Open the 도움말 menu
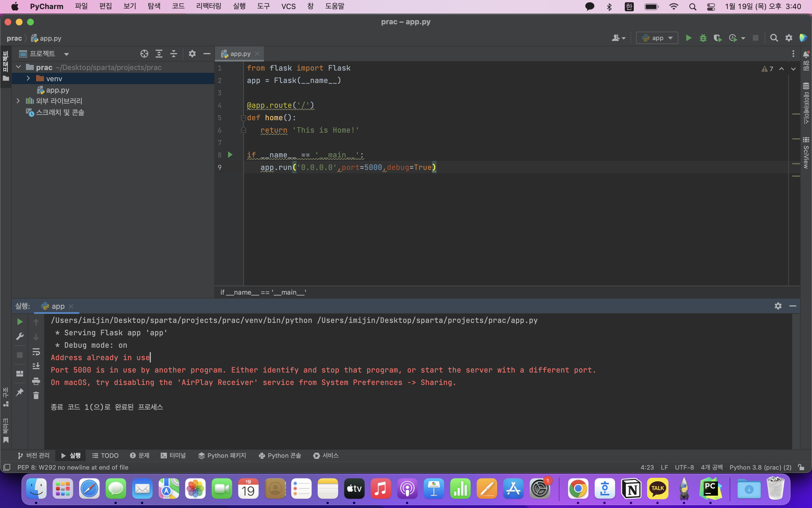 point(335,6)
